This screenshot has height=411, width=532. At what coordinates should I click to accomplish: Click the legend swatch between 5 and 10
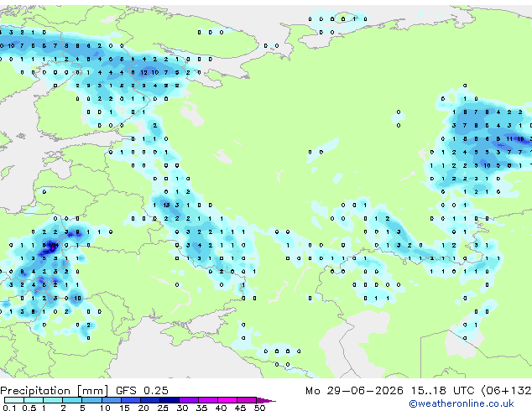pos(91,400)
